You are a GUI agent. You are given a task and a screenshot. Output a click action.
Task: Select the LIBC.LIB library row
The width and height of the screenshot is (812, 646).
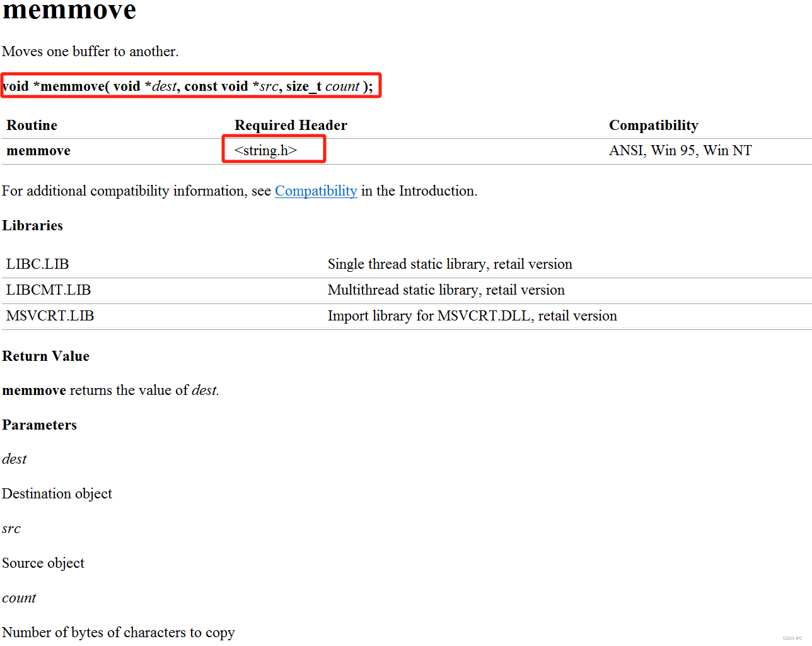pos(37,264)
